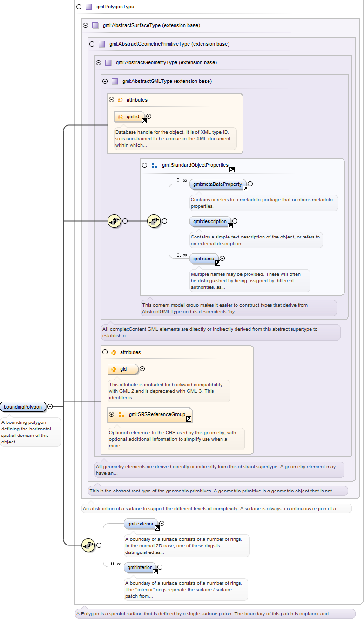Follow gml:description link arrow icon
Image resolution: width=364 pixels, height=620 pixels.
230,226
